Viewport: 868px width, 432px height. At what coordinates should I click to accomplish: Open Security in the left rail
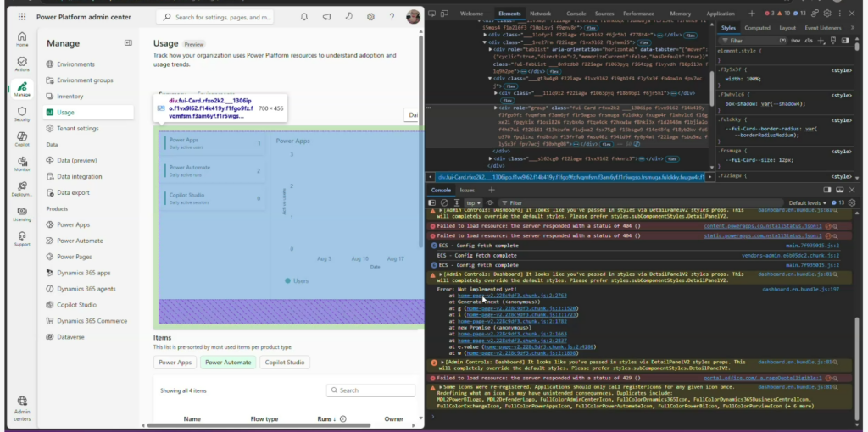21,114
